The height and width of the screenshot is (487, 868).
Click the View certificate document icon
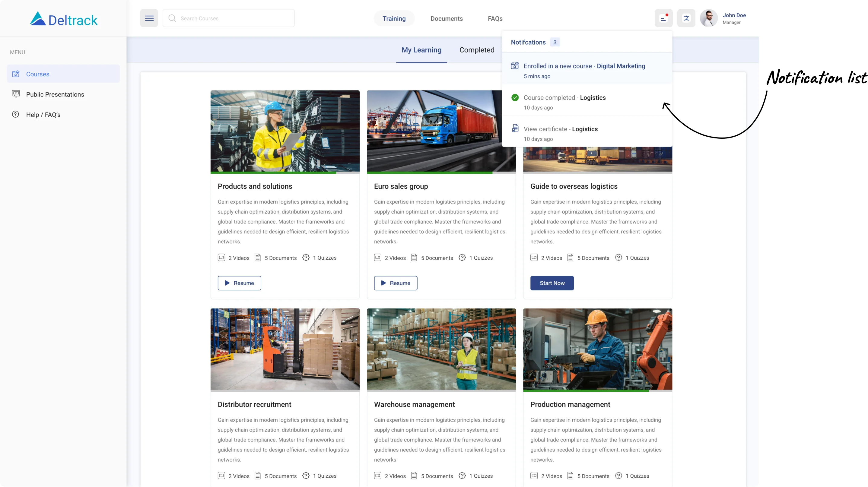(x=514, y=128)
